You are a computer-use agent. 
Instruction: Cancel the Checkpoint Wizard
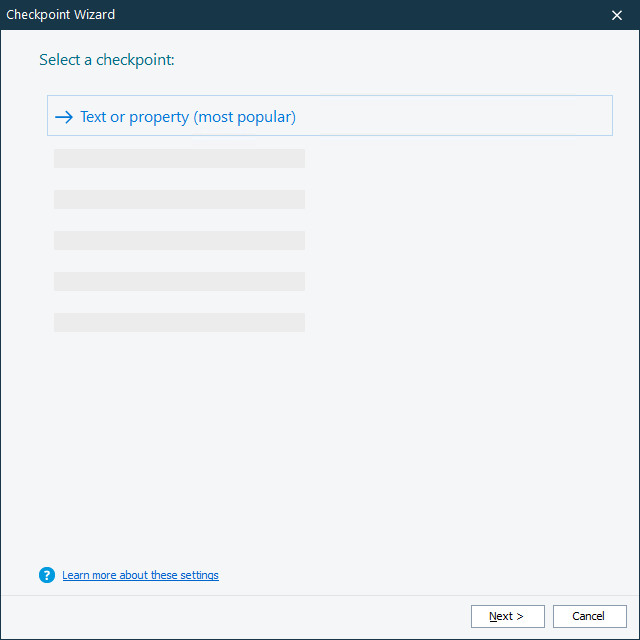[x=589, y=616]
